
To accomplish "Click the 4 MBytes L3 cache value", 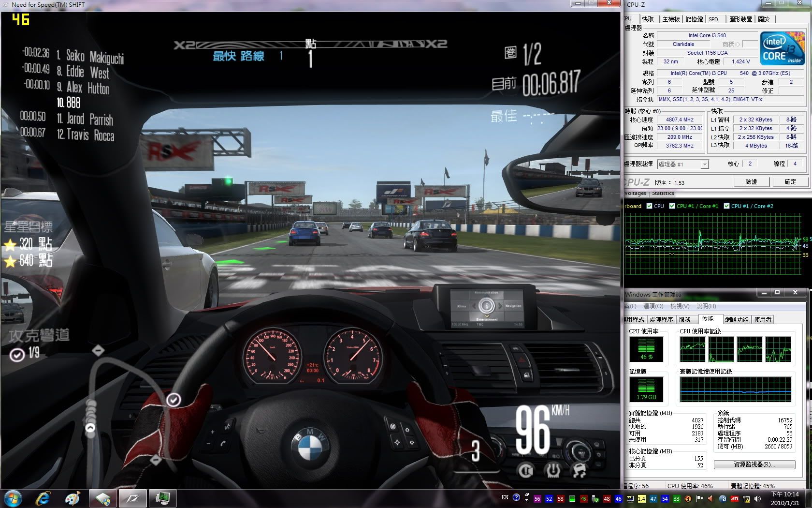I will [x=755, y=146].
